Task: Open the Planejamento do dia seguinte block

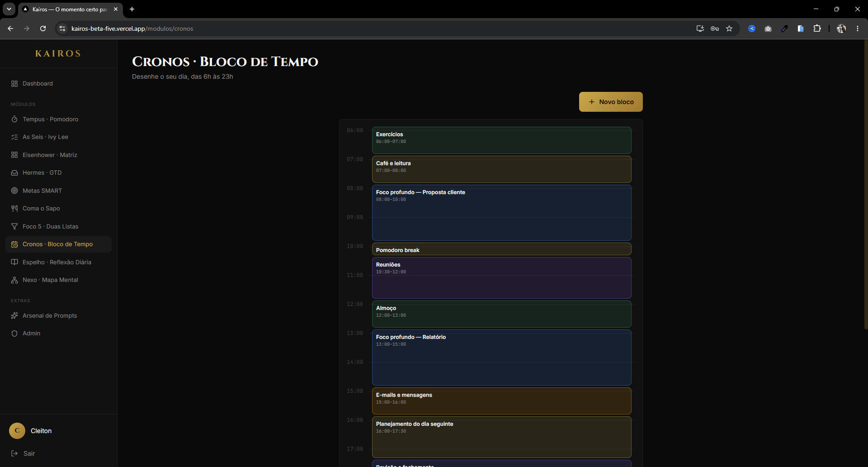Action: [501, 437]
